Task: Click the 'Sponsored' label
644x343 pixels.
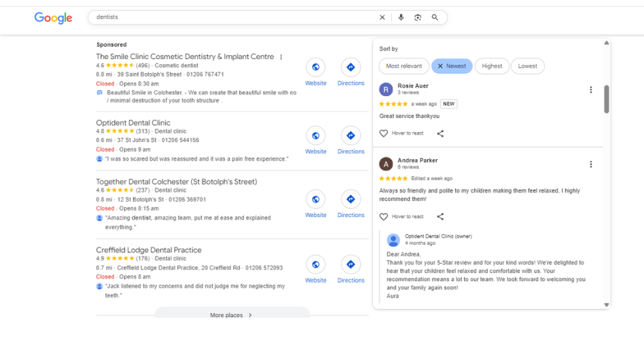Action: click(x=112, y=44)
